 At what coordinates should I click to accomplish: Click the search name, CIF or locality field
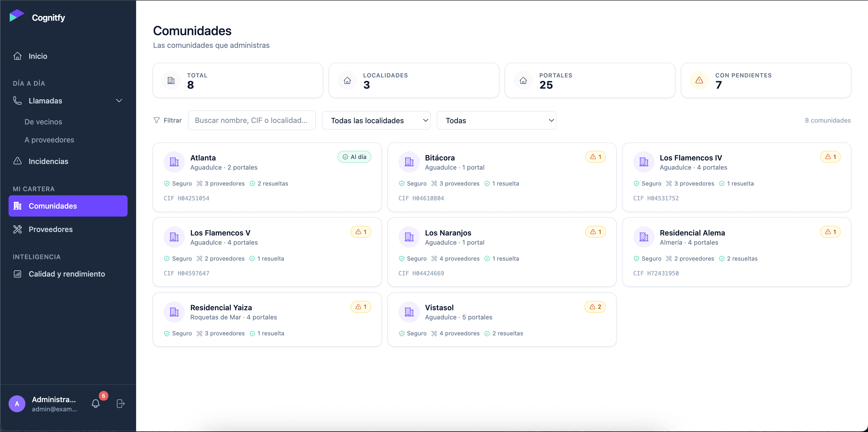252,120
